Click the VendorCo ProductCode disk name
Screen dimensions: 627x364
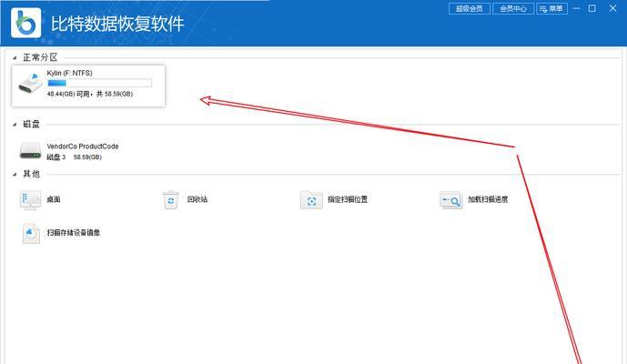click(83, 146)
